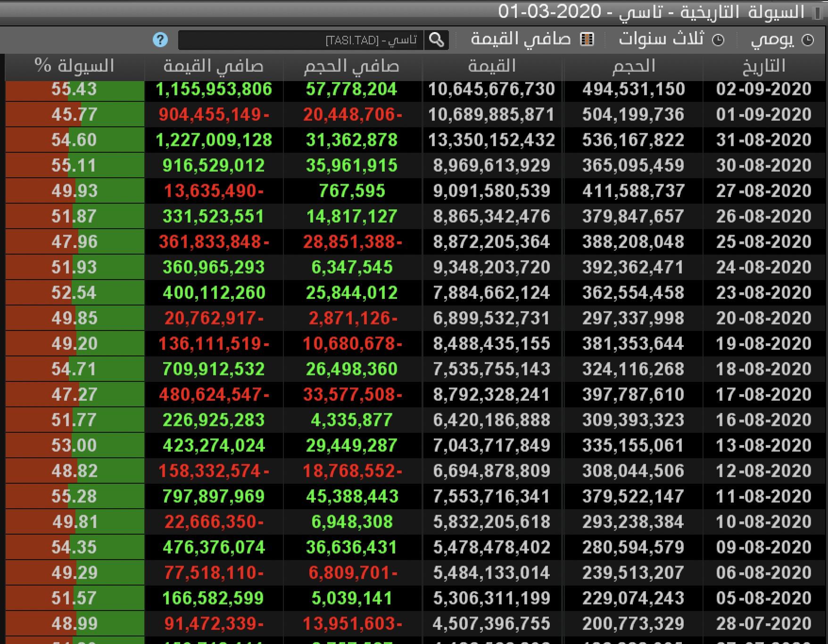Click the magnifier search icon
The height and width of the screenshot is (644, 828).
tap(437, 40)
